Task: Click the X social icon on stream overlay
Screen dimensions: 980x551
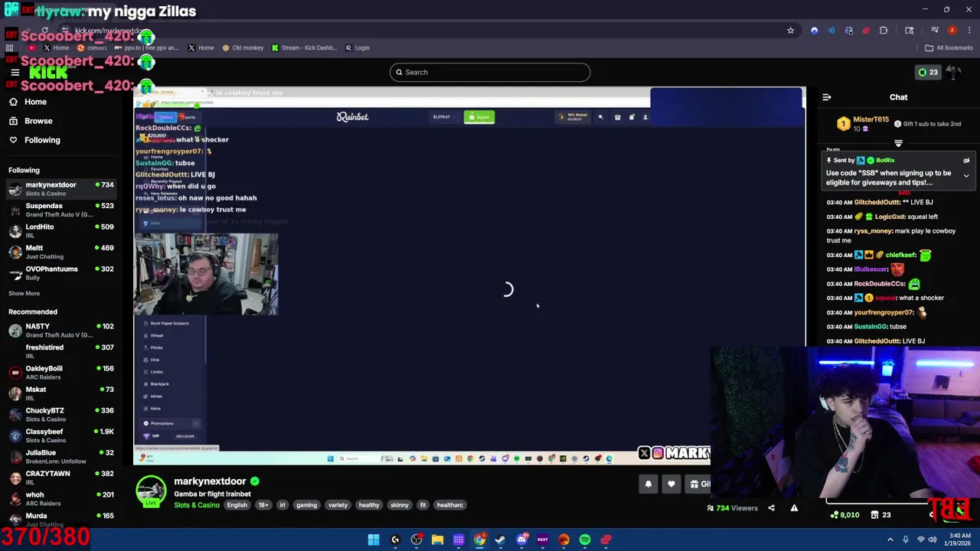Action: tap(644, 453)
